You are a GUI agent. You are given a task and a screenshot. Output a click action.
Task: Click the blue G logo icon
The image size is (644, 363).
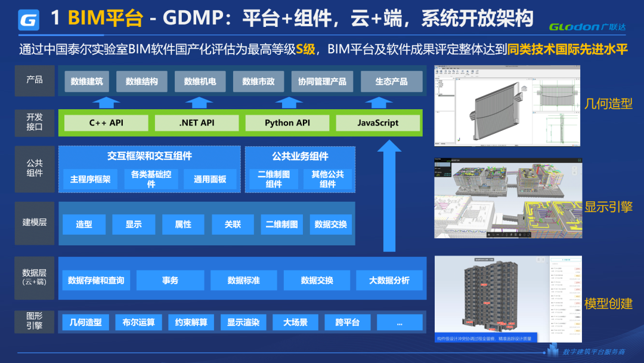[29, 20]
